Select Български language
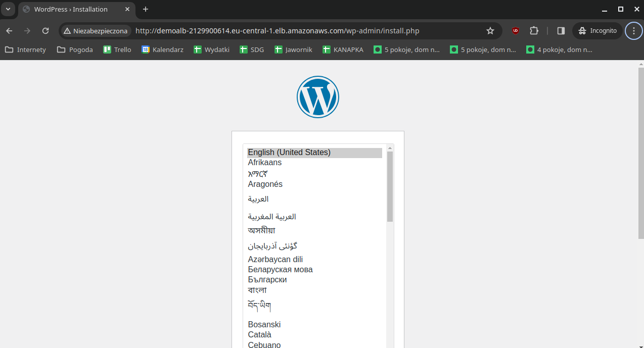 (314, 280)
